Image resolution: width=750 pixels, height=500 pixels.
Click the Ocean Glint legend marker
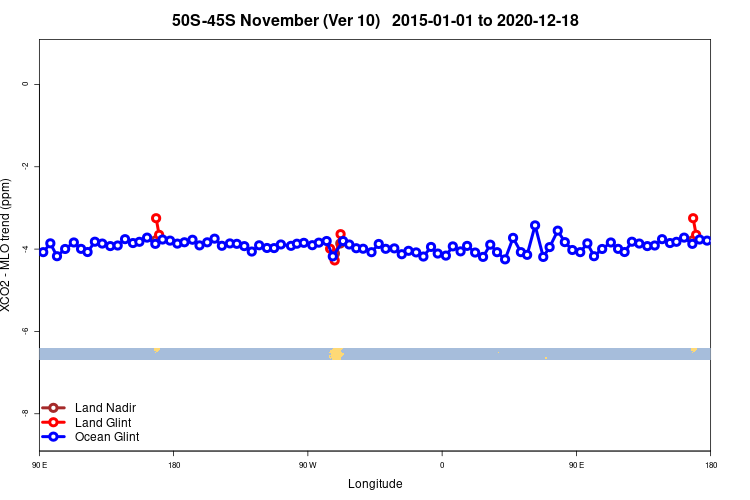tap(53, 437)
